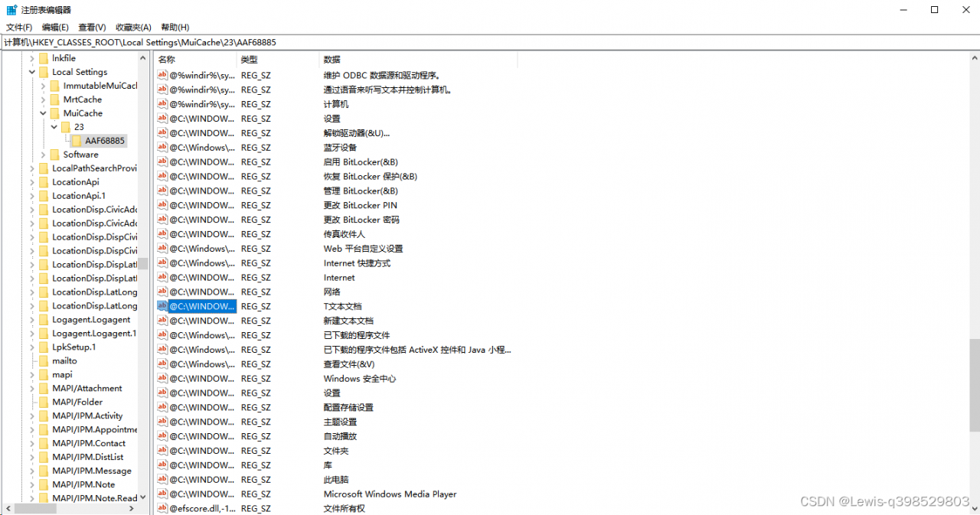Expand the ImmutableMuiCache node
Viewport: 980px width, 515px height.
[x=44, y=86]
